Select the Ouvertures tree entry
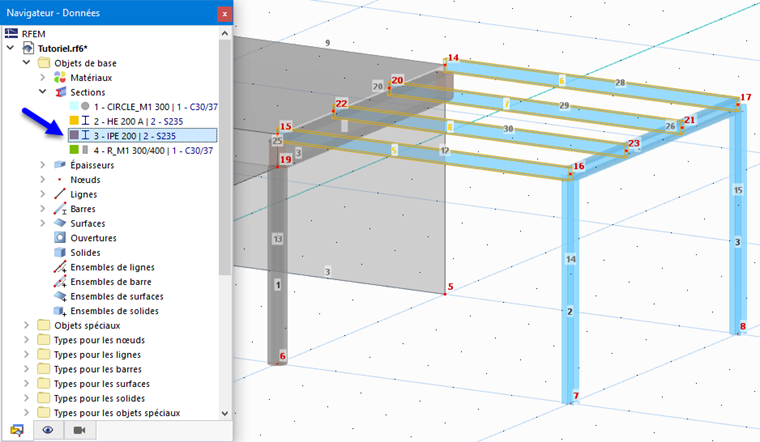This screenshot has width=760, height=442. pyautogui.click(x=94, y=238)
